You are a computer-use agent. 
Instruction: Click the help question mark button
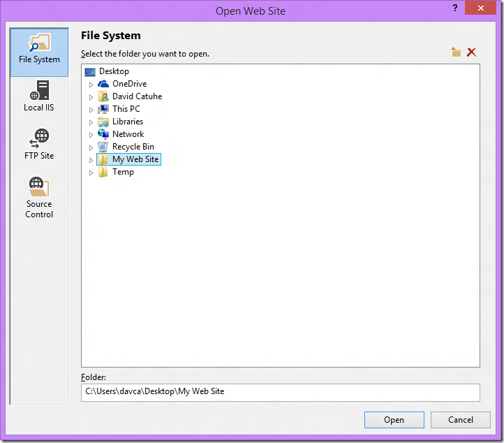click(x=455, y=8)
